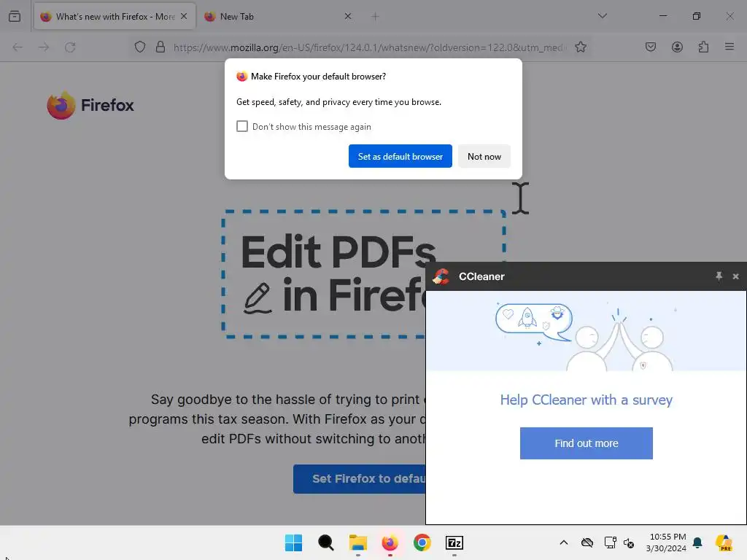
Task: Show site information via the padlock icon
Action: pyautogui.click(x=160, y=47)
